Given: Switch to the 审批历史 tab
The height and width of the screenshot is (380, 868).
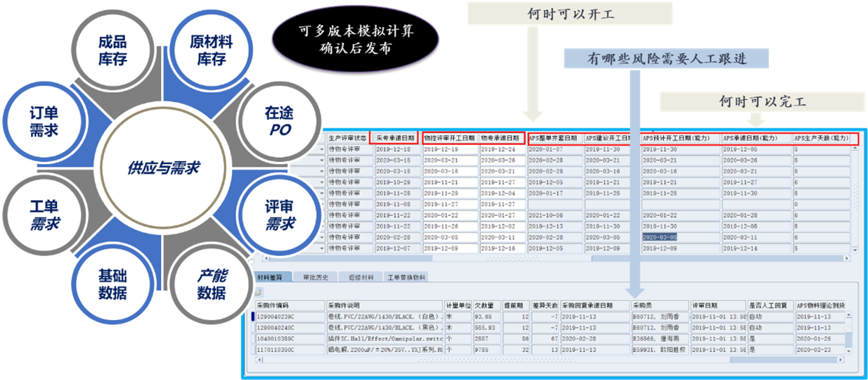Looking at the screenshot, I should (x=315, y=277).
